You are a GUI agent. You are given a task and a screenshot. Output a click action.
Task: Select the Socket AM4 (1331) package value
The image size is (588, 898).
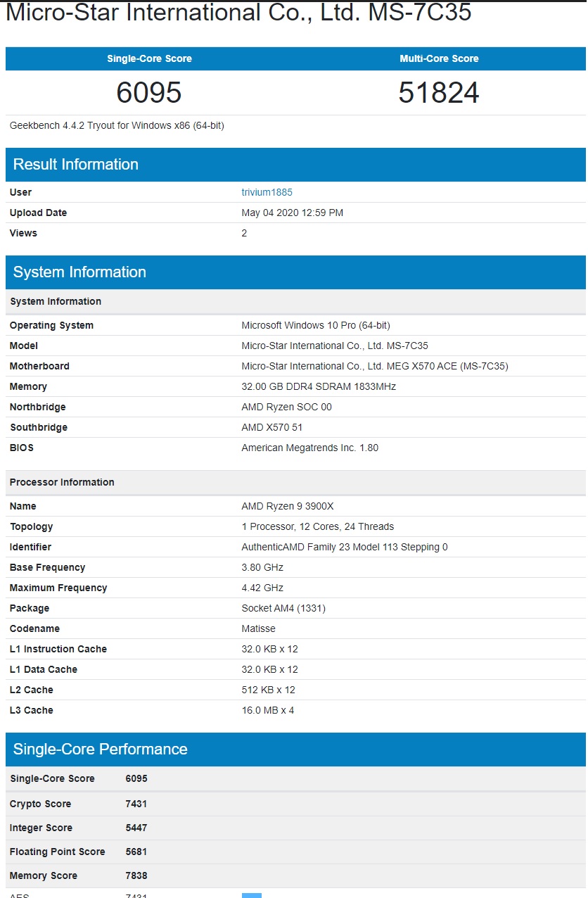point(283,608)
